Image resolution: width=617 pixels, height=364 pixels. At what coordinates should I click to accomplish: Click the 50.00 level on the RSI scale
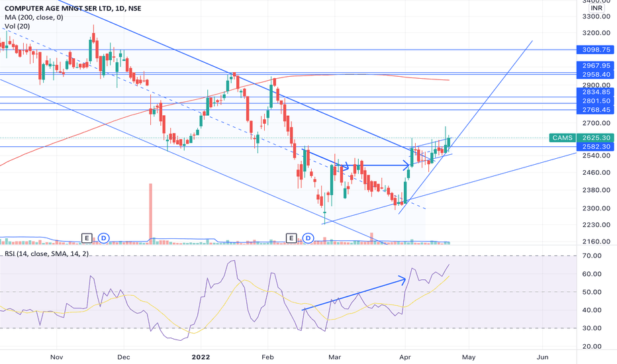(x=592, y=292)
